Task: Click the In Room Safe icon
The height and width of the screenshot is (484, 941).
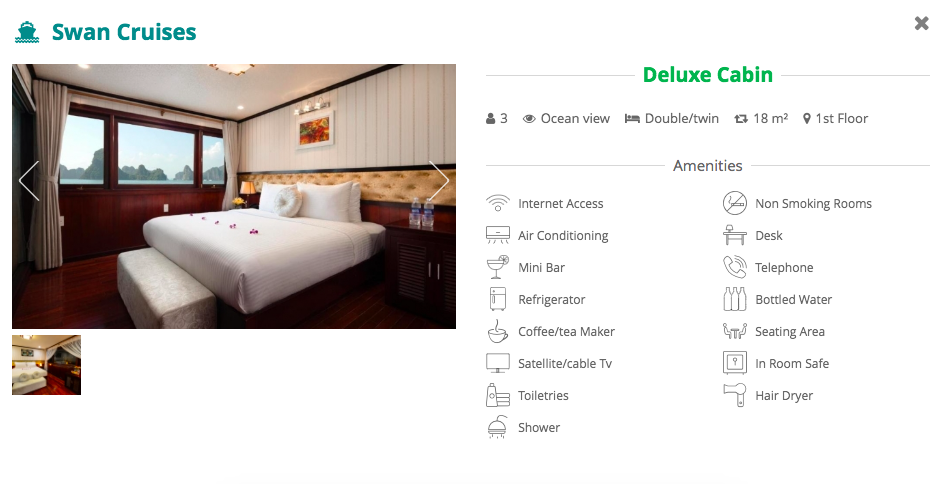Action: tap(735, 363)
